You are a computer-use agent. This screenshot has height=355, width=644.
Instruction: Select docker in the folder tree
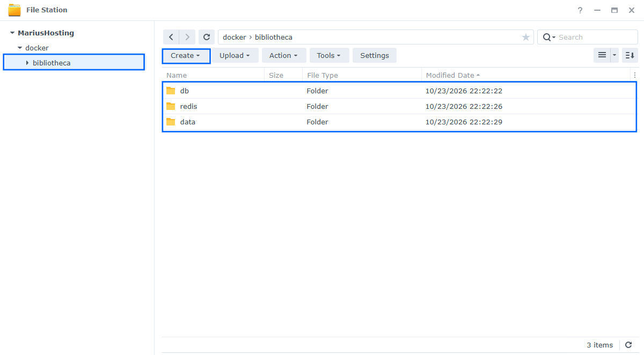(x=37, y=48)
